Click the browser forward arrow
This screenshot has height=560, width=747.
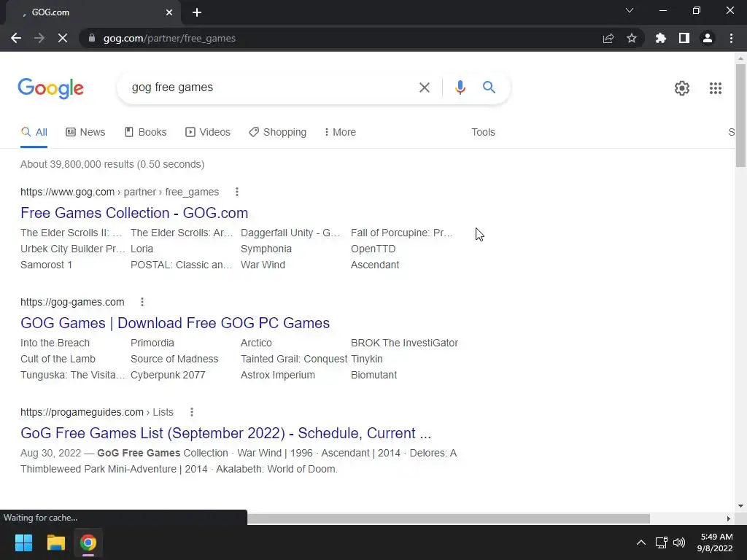pos(39,38)
